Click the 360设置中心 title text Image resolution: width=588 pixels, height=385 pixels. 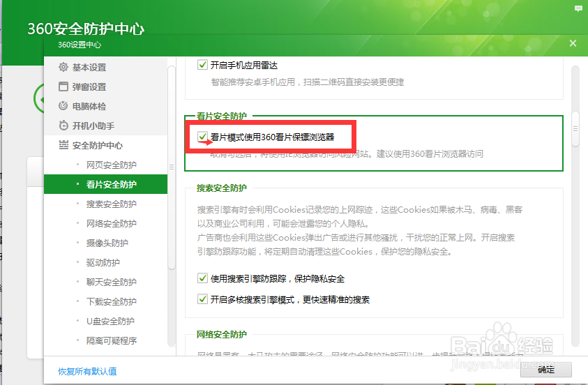pyautogui.click(x=80, y=45)
